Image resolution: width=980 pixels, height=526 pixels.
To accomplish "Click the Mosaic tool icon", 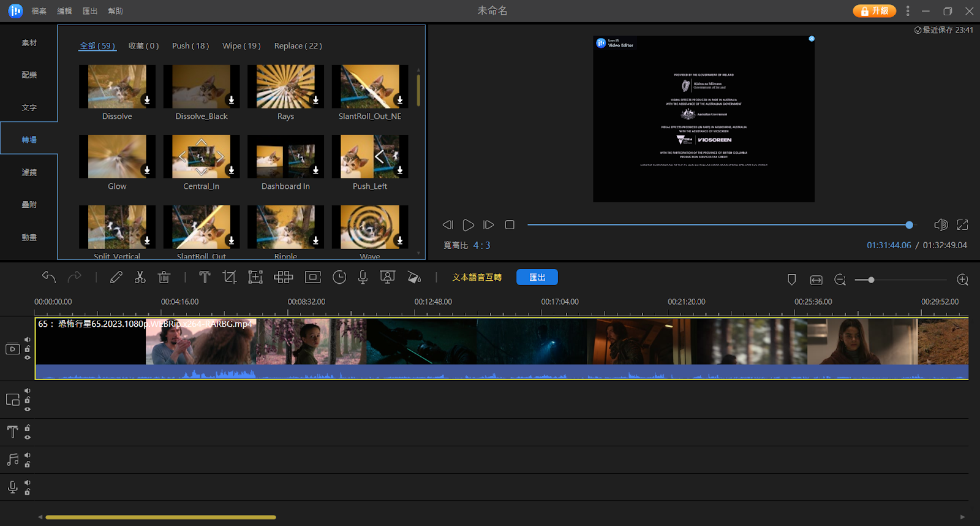I will (x=283, y=277).
